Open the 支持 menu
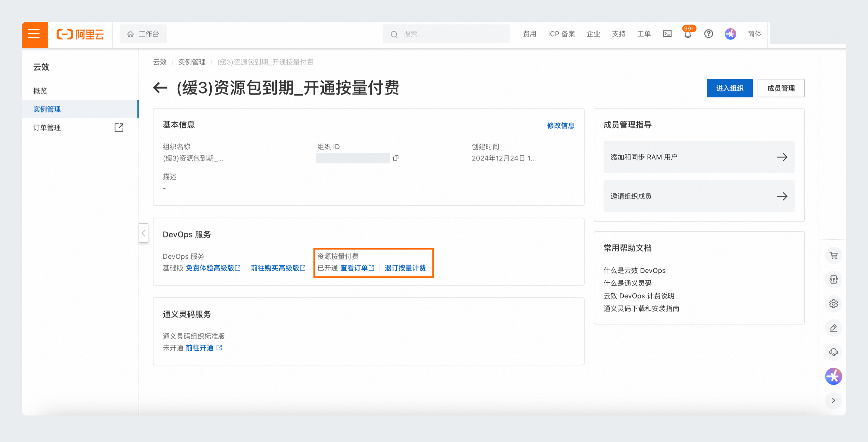 618,34
